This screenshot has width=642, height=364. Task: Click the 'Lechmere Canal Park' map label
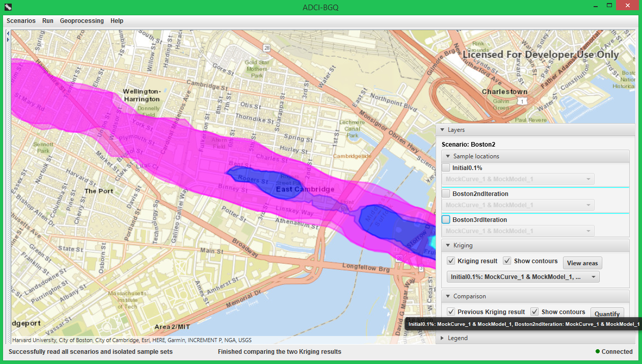tap(353, 129)
